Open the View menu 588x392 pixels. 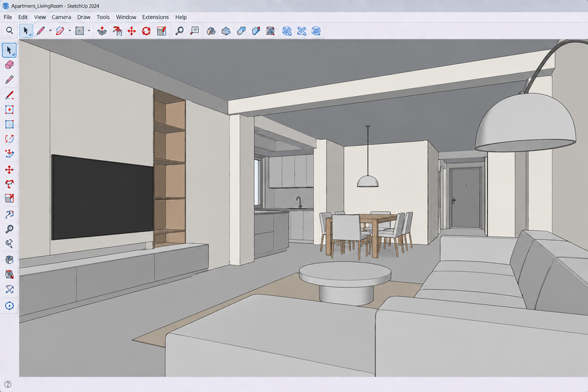pyautogui.click(x=40, y=17)
